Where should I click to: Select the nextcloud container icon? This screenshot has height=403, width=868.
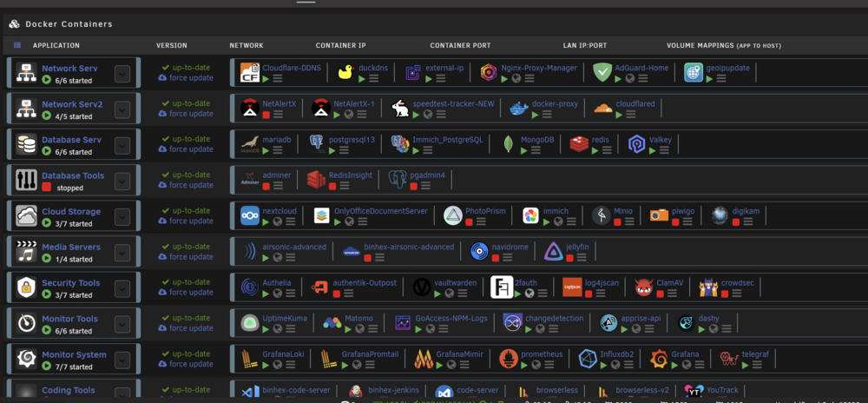click(250, 215)
